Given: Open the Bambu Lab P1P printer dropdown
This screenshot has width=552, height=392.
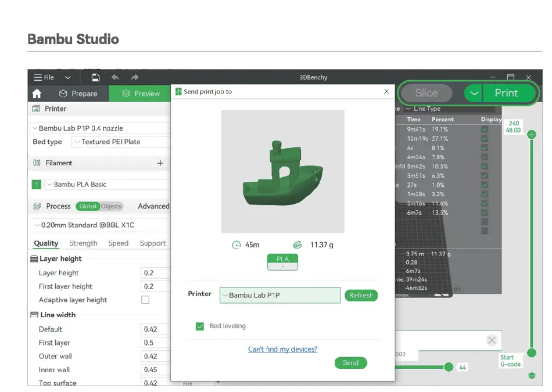Looking at the screenshot, I should [280, 295].
